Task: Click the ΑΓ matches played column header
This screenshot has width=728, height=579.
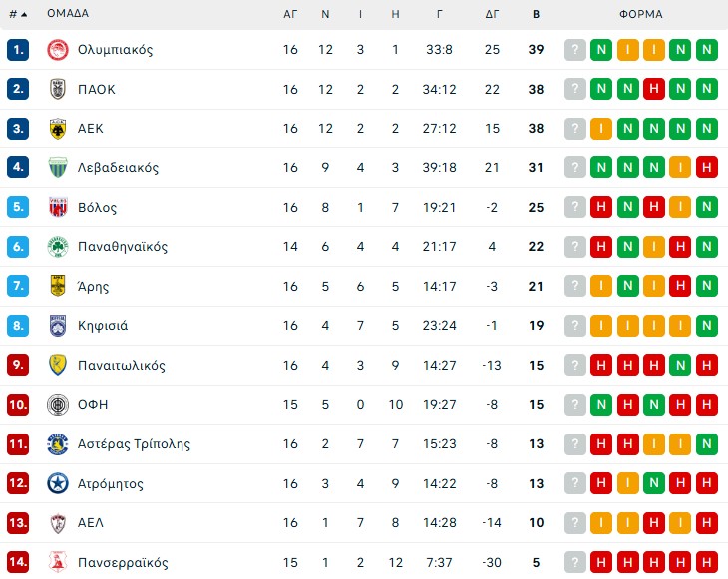Action: (x=290, y=14)
